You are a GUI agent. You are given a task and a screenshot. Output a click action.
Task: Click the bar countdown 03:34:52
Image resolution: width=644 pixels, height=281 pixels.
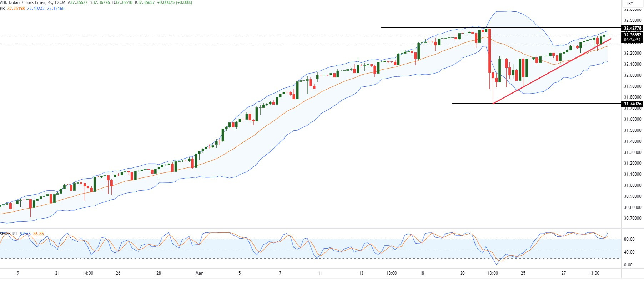pos(632,40)
